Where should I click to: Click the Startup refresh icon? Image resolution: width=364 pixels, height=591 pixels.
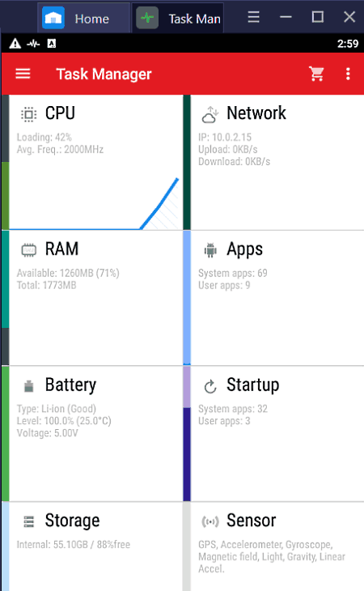point(210,386)
